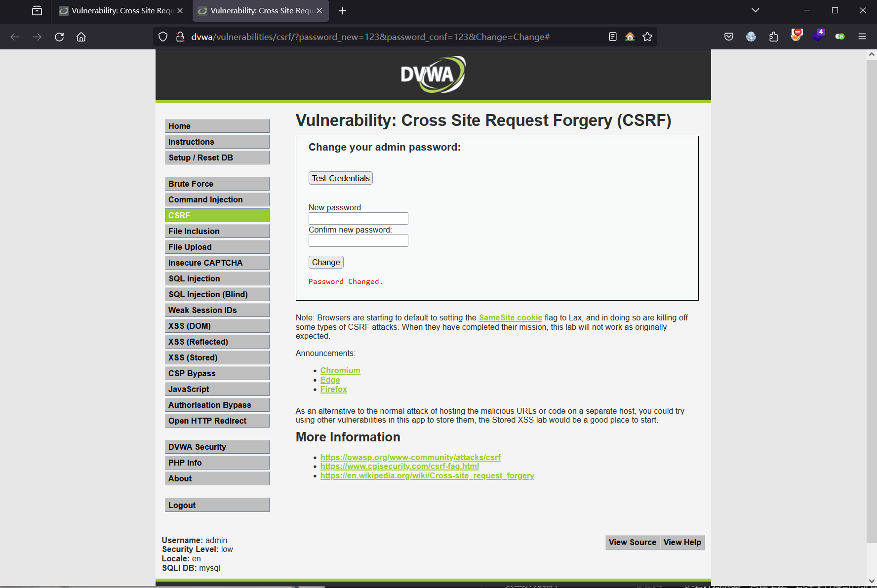Focus the Confirm new password field
Image resolution: width=877 pixels, height=588 pixels.
pyautogui.click(x=359, y=240)
